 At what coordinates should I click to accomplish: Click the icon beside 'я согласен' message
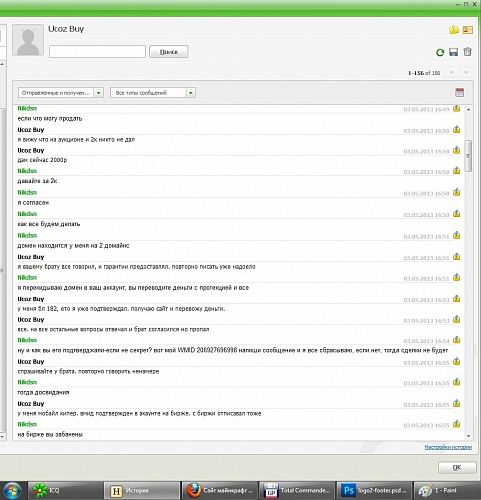456,193
